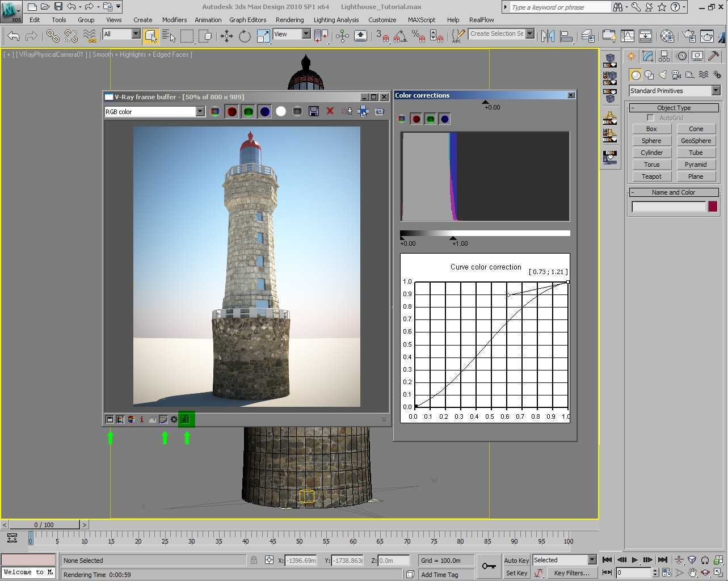Click the Cylinder object button
The height and width of the screenshot is (581, 728).
pyautogui.click(x=651, y=153)
